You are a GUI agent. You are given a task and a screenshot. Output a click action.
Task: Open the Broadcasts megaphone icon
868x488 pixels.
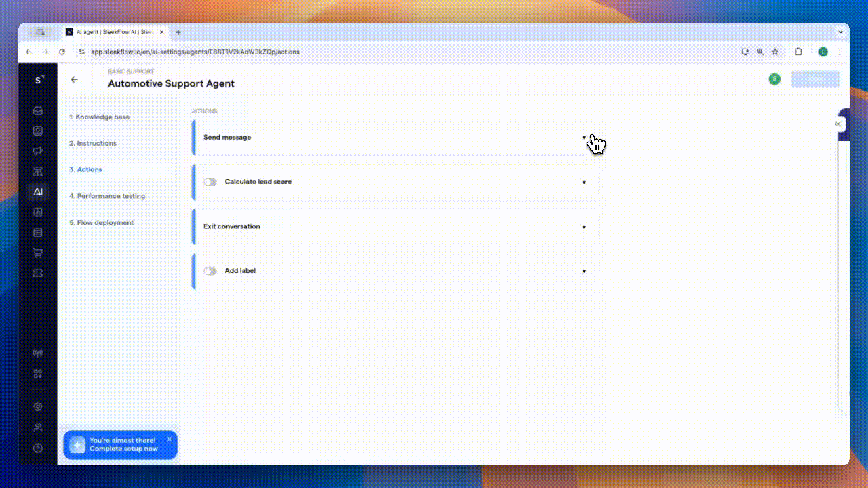point(38,151)
